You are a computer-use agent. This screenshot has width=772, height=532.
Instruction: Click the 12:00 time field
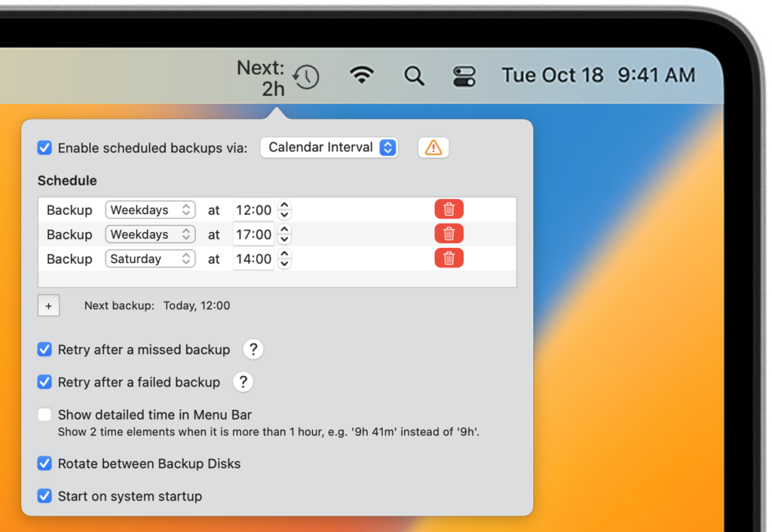coord(253,210)
